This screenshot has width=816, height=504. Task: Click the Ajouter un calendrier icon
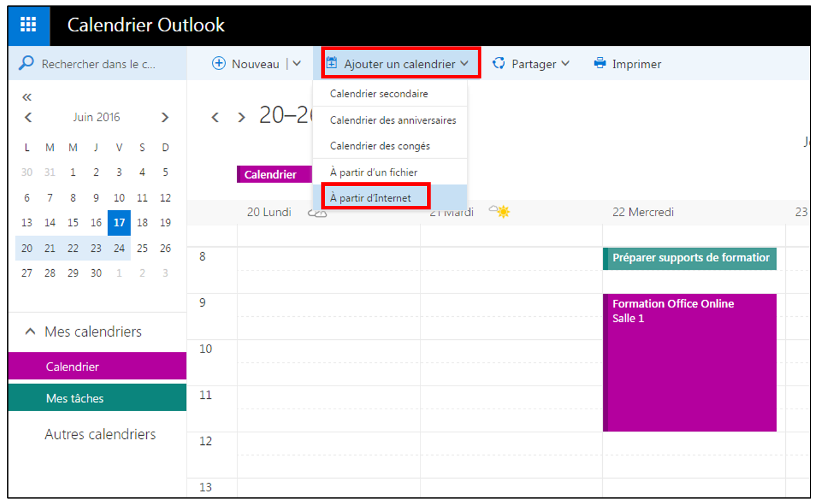331,63
